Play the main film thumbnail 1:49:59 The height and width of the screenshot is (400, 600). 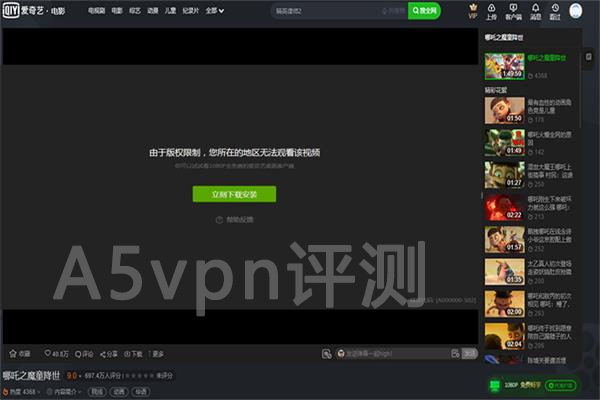click(x=504, y=66)
